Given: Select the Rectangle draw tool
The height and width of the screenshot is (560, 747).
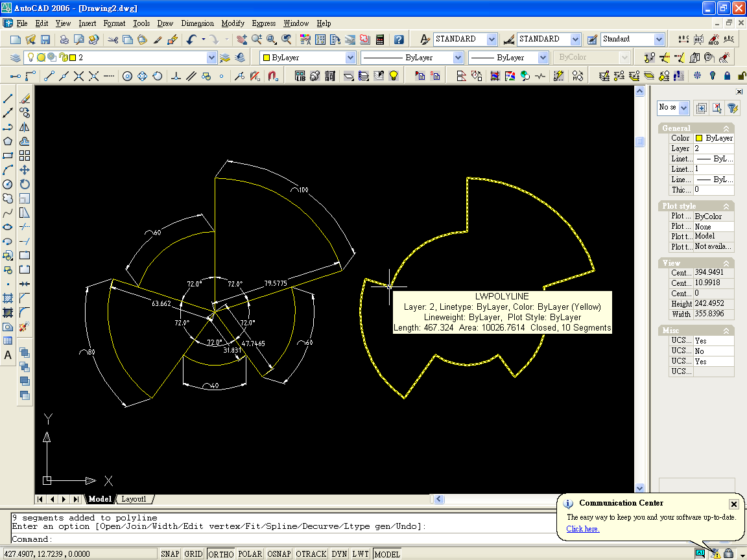Looking at the screenshot, I should [8, 156].
